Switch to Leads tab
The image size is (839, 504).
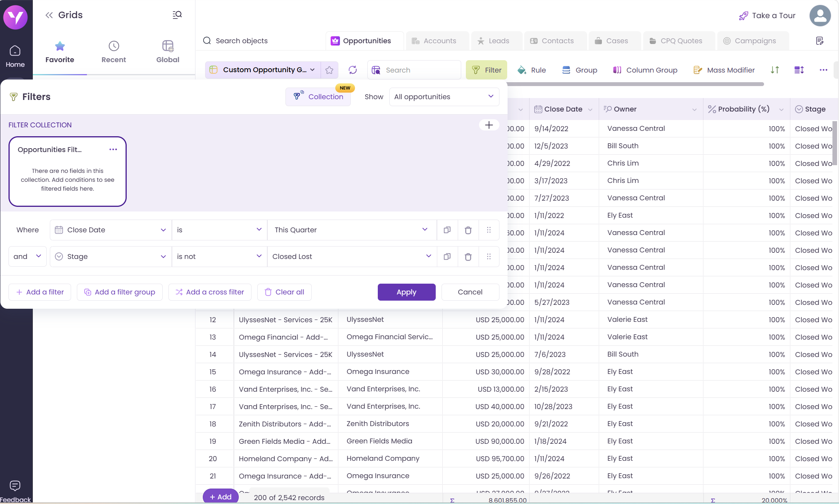[497, 41]
